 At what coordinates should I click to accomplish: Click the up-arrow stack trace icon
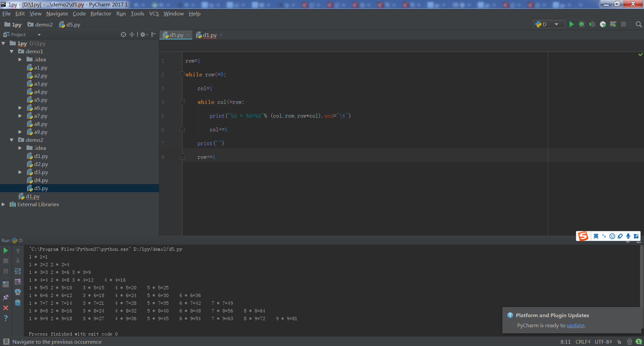[x=18, y=250]
